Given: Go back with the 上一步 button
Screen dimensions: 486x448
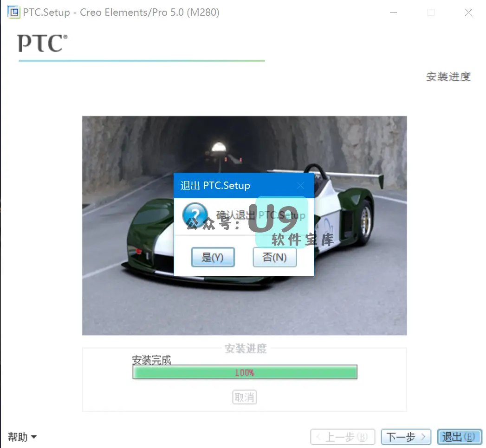Looking at the screenshot, I should 343,437.
